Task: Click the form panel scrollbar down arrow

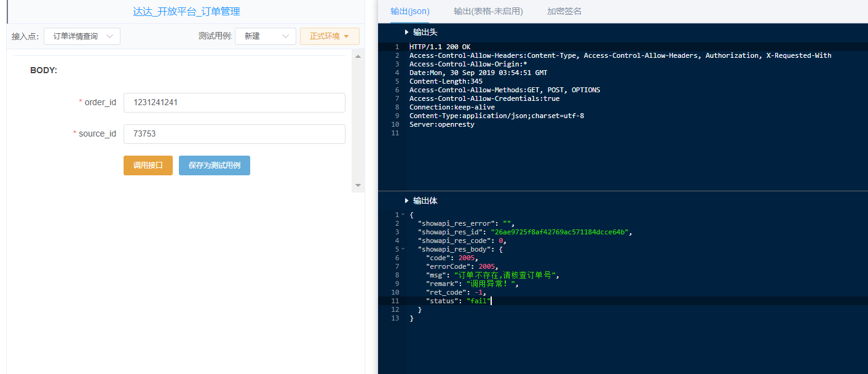Action: coord(358,185)
